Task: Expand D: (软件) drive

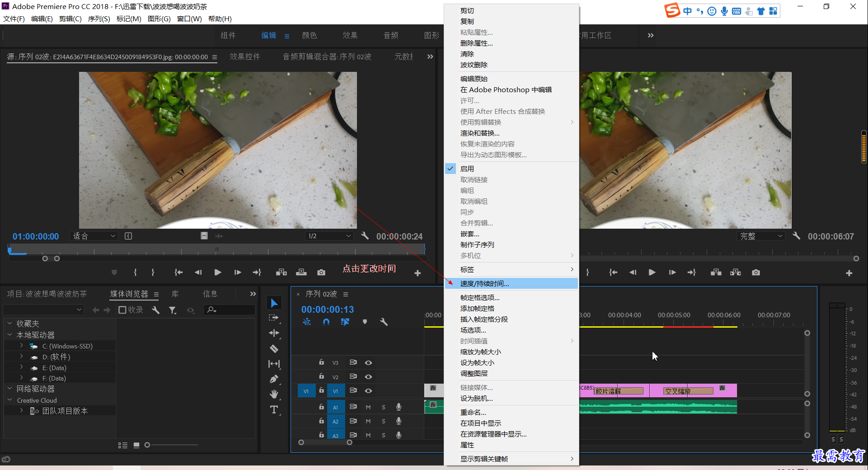Action: point(21,357)
